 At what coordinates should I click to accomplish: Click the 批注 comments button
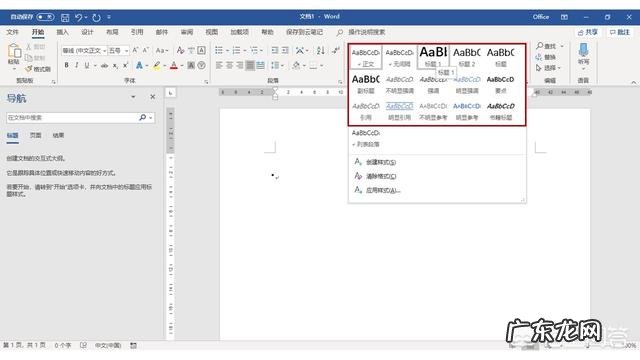620,32
